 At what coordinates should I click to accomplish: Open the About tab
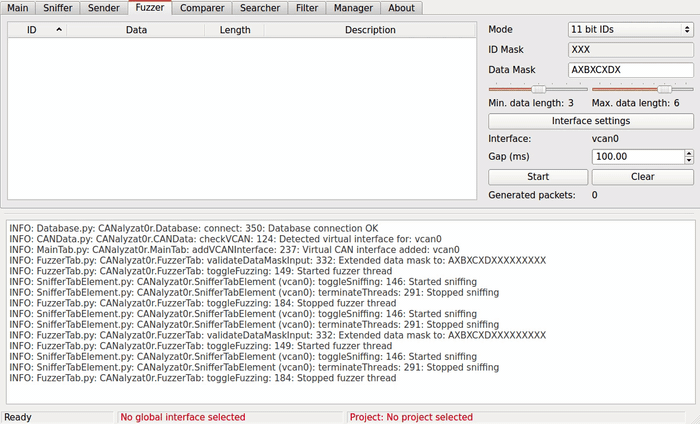[x=401, y=8]
